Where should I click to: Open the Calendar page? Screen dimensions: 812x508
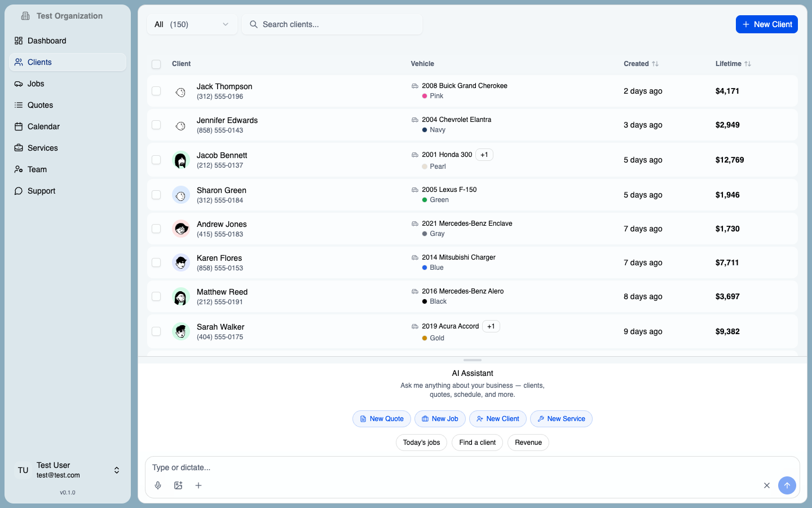pyautogui.click(x=68, y=126)
